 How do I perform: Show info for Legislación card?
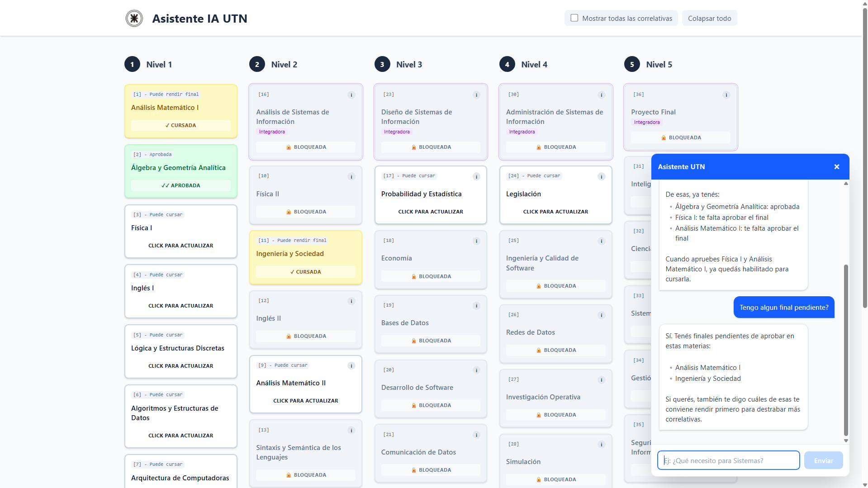pyautogui.click(x=602, y=176)
